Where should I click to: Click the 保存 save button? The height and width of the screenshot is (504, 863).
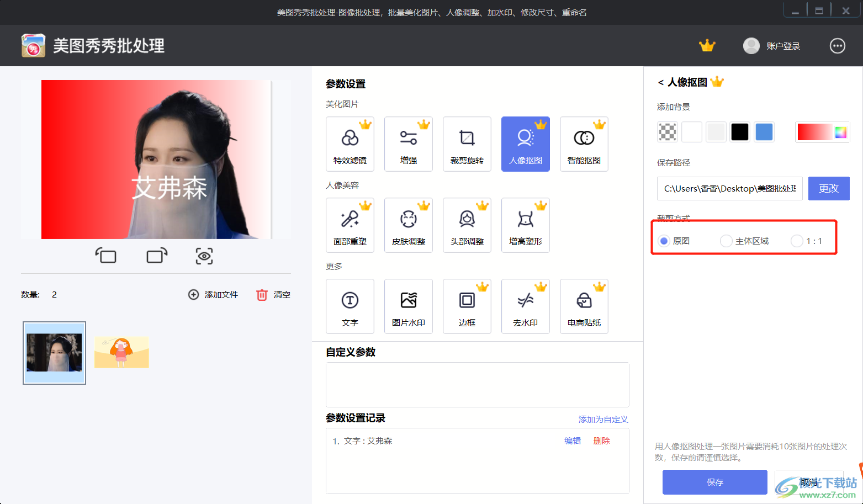coord(715,482)
